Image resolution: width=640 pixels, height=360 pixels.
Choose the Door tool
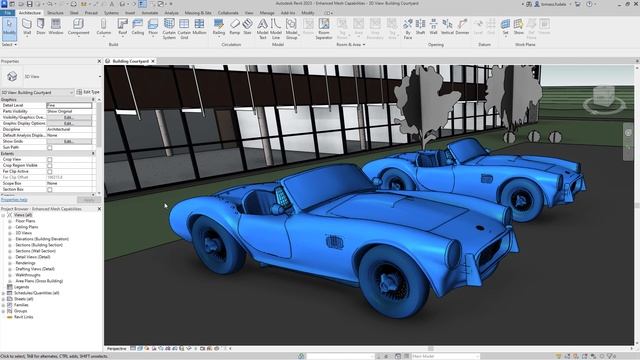(x=41, y=27)
